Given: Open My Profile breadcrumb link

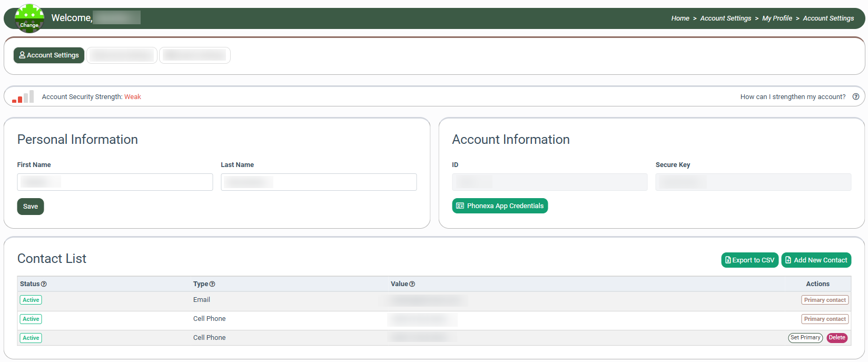Looking at the screenshot, I should point(777,18).
